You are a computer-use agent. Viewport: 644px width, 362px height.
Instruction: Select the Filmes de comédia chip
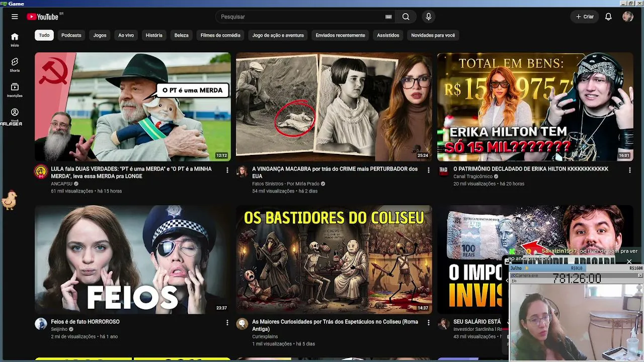point(220,35)
